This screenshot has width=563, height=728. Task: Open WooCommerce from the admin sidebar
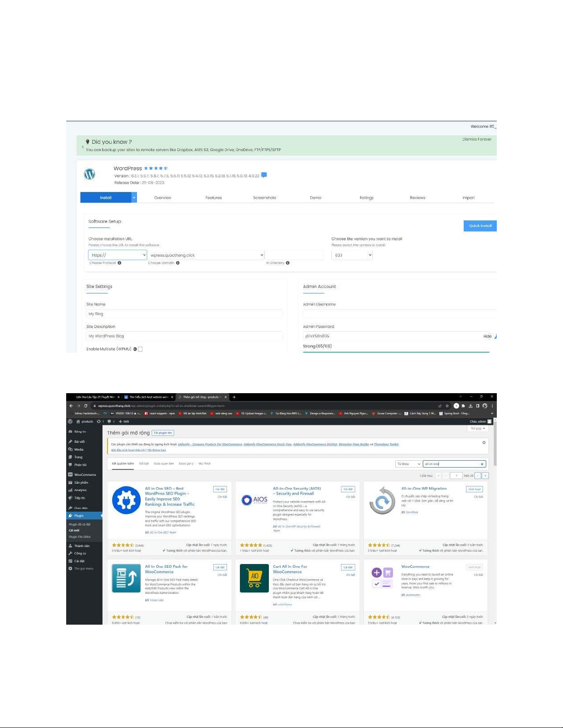pos(85,474)
